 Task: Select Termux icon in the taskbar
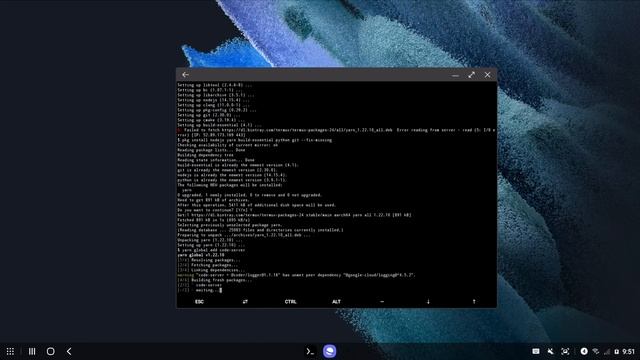310,351
